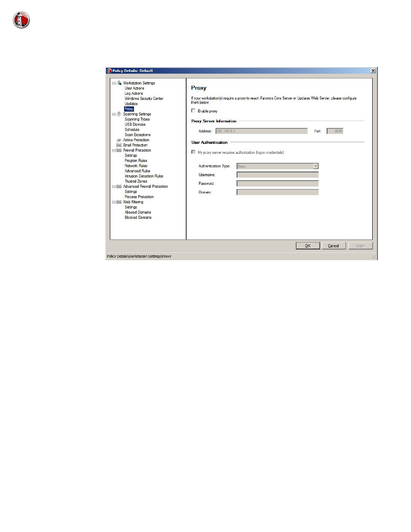This screenshot has height=532, width=411.
Task: Click the status bar path text
Action: 139,256
